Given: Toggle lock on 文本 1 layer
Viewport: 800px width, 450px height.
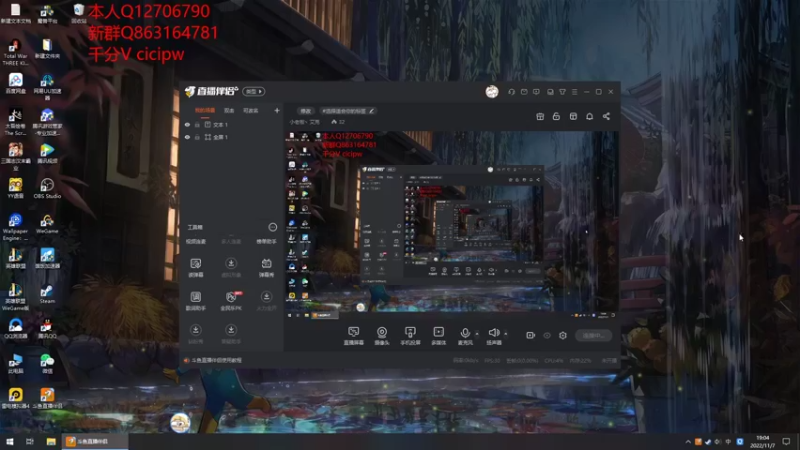Looking at the screenshot, I should (x=197, y=124).
